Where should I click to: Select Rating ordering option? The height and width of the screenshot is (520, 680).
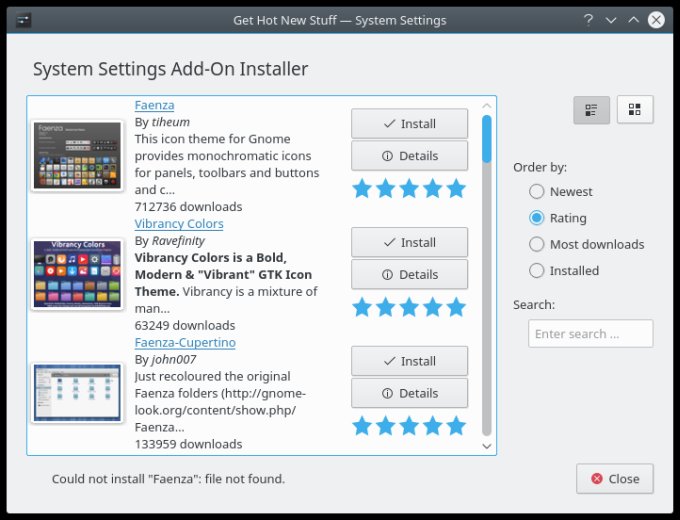pos(537,218)
